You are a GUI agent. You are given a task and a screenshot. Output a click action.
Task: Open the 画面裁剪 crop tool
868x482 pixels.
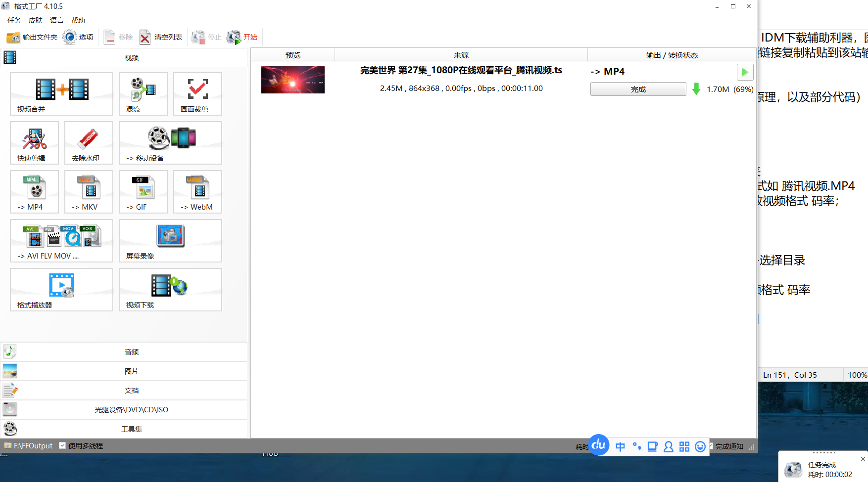pyautogui.click(x=197, y=93)
